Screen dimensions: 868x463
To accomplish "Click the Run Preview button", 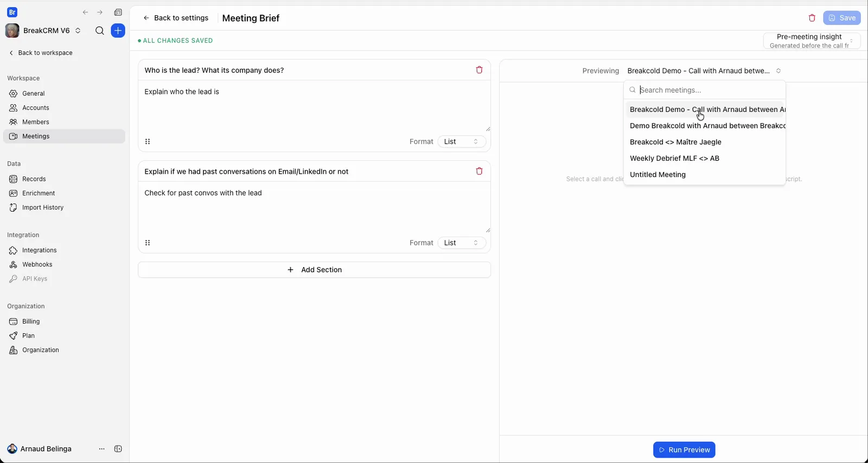I will coord(684,450).
